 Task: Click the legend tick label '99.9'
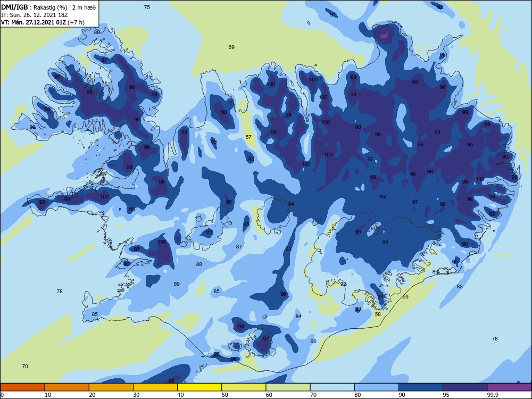point(492,395)
